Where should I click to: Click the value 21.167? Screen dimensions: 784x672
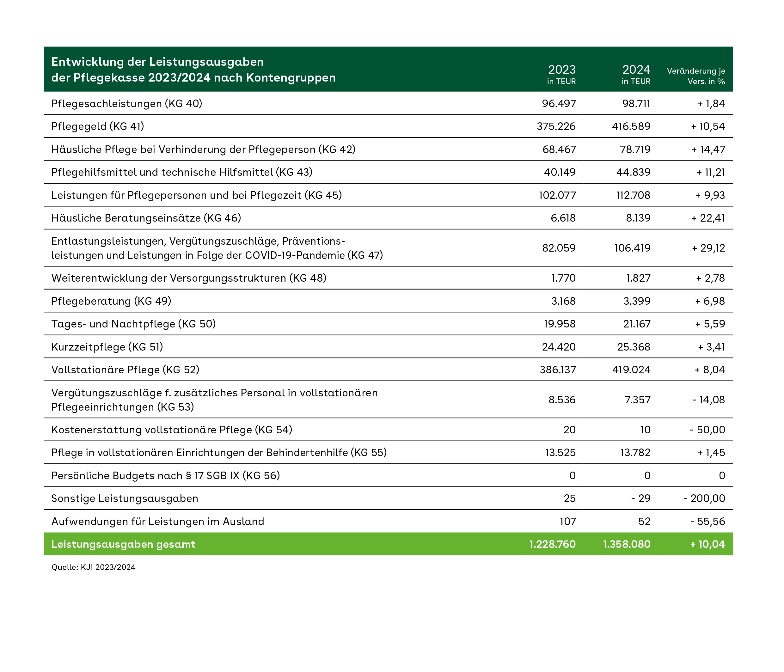[x=637, y=324]
